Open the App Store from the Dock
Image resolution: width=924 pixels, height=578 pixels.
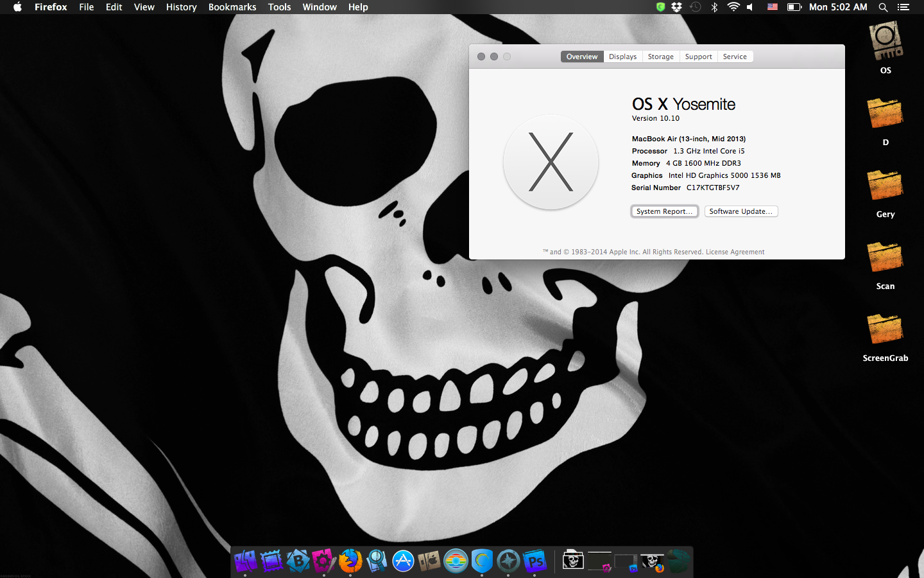403,561
